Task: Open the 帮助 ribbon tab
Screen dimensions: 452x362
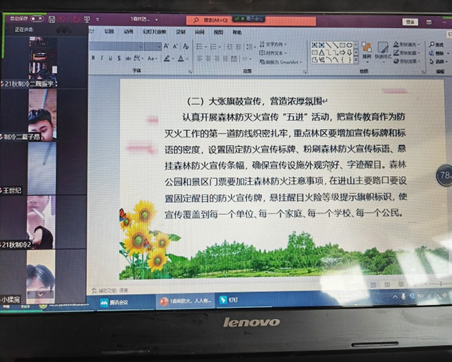Action: pyautogui.click(x=237, y=32)
